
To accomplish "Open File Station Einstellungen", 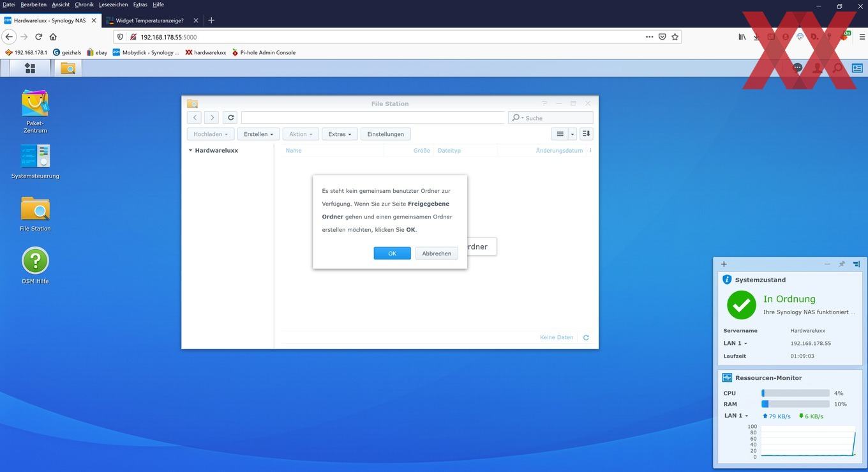I will coord(385,134).
